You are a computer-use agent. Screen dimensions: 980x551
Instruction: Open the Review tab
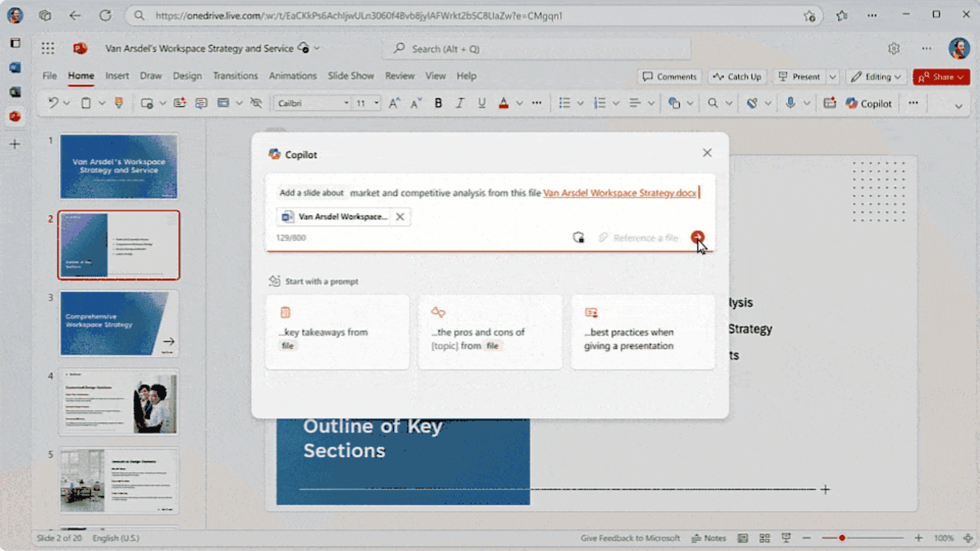400,76
